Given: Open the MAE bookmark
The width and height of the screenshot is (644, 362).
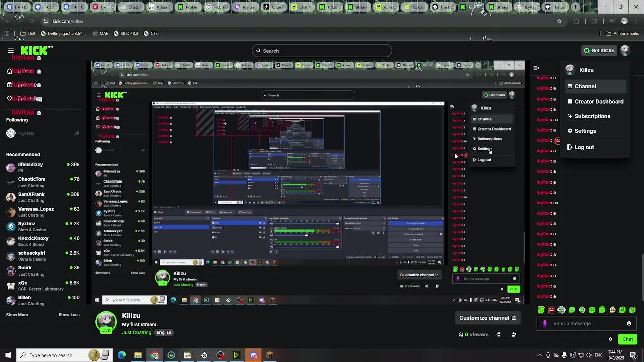Looking at the screenshot, I should tap(100, 34).
